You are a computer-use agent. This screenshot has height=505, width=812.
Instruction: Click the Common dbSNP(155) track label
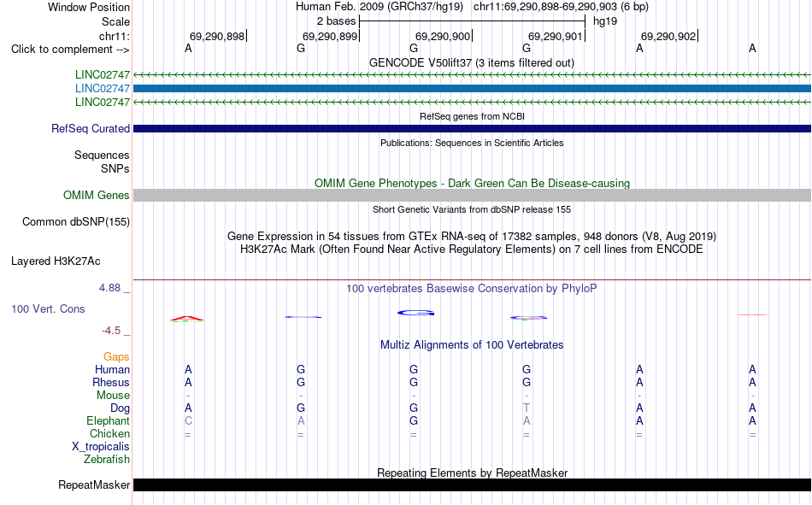[x=75, y=221]
